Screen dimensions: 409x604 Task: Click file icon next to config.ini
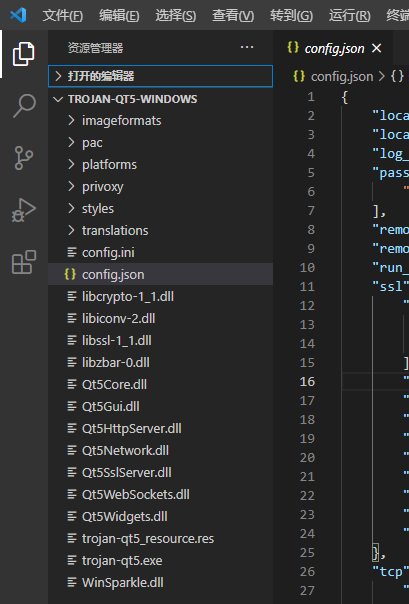72,252
